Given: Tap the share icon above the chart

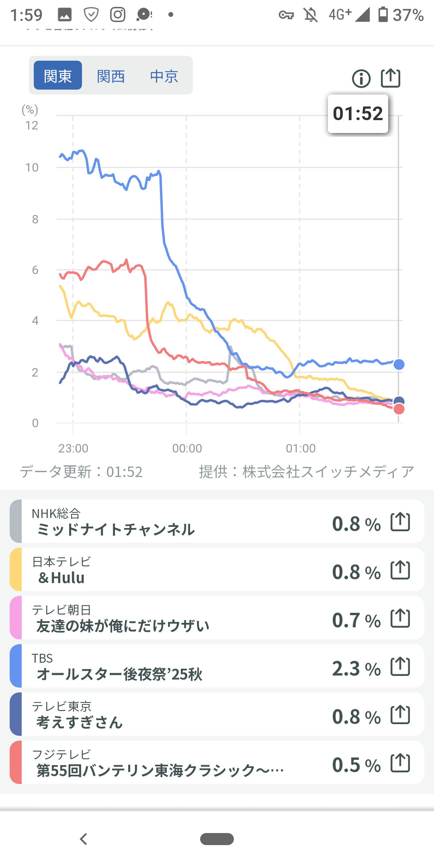Looking at the screenshot, I should pyautogui.click(x=391, y=78).
